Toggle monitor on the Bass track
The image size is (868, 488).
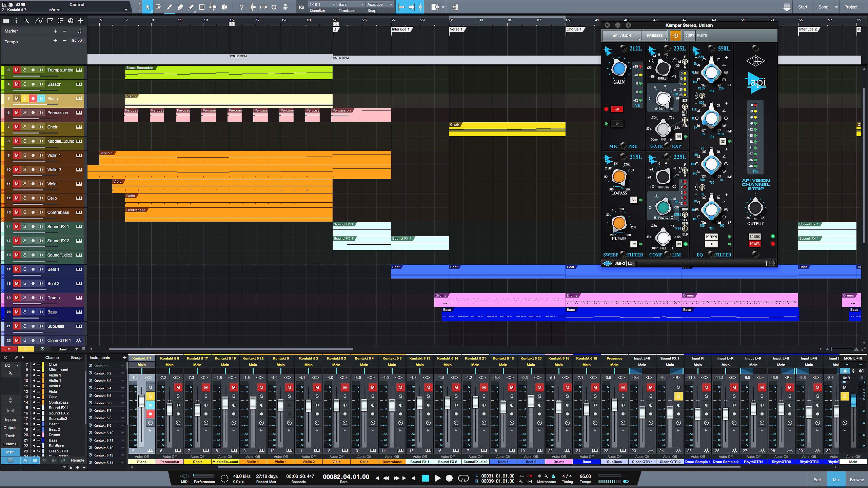(x=41, y=312)
